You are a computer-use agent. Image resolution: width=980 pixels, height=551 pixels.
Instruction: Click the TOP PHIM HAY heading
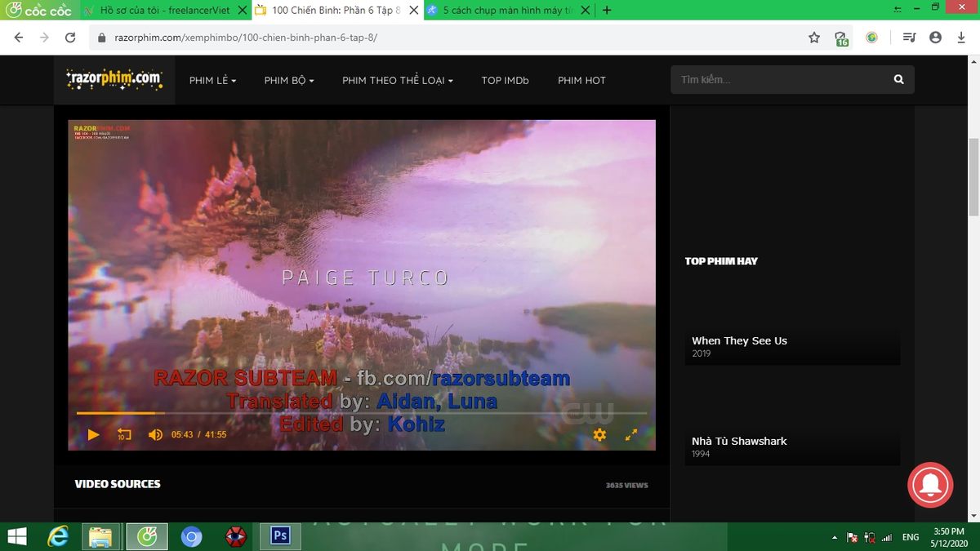pos(721,261)
